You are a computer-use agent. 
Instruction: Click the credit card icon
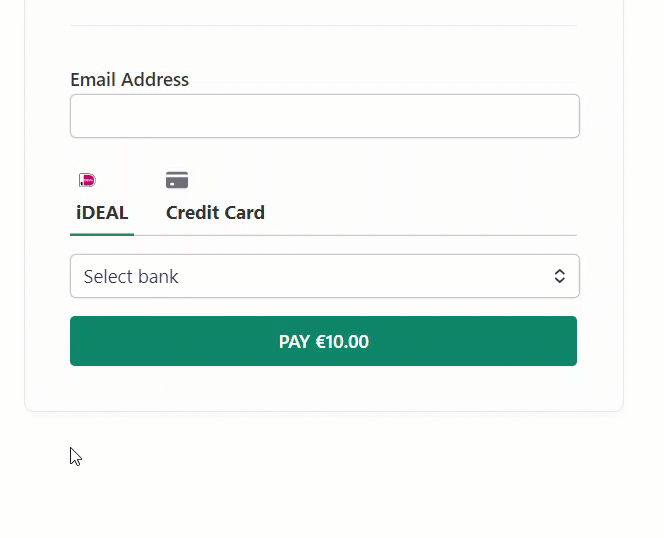[x=177, y=180]
